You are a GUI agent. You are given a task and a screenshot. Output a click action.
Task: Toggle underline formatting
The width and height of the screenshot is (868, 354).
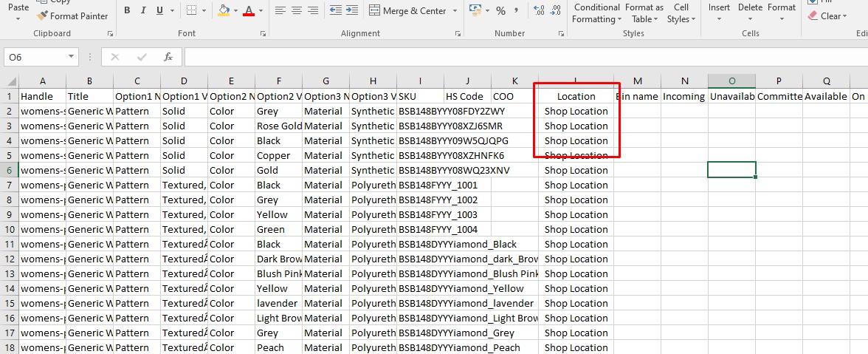click(x=160, y=10)
